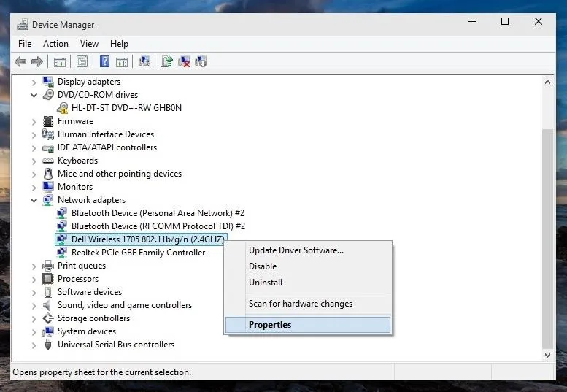Image resolution: width=567 pixels, height=392 pixels.
Task: Expand Mice and other pointing devices node
Action: [x=34, y=174]
